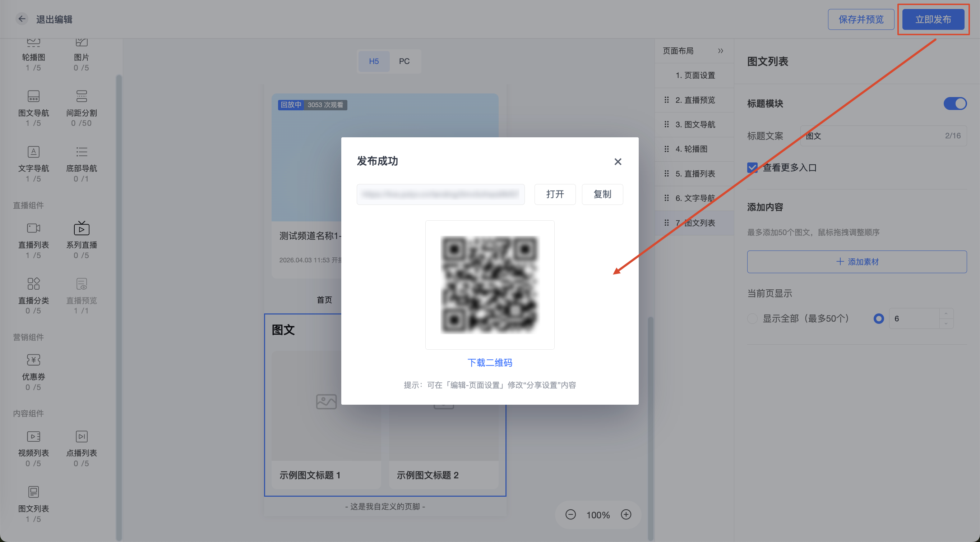Click the 100% zoom level text

click(x=598, y=515)
